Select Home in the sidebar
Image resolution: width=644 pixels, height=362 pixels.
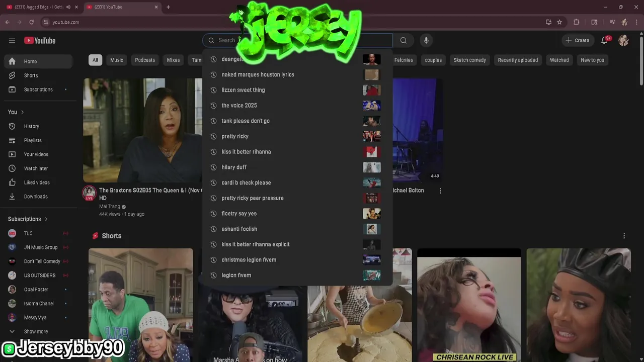39,61
